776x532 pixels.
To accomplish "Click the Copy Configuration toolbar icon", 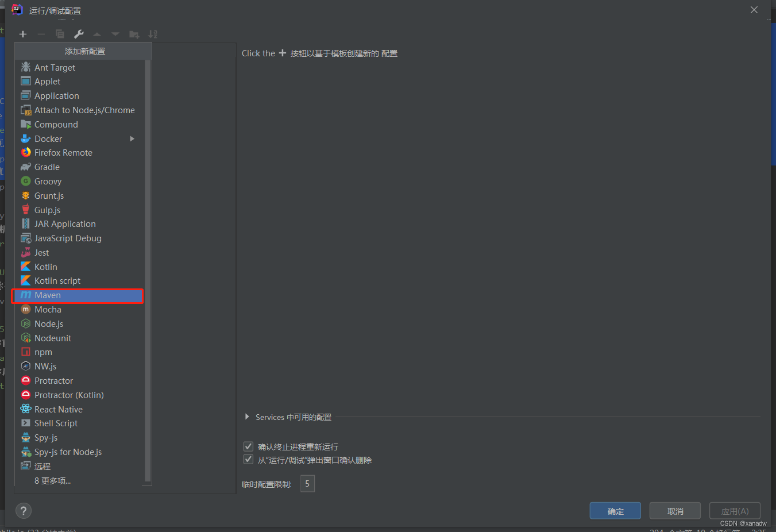I will (60, 34).
